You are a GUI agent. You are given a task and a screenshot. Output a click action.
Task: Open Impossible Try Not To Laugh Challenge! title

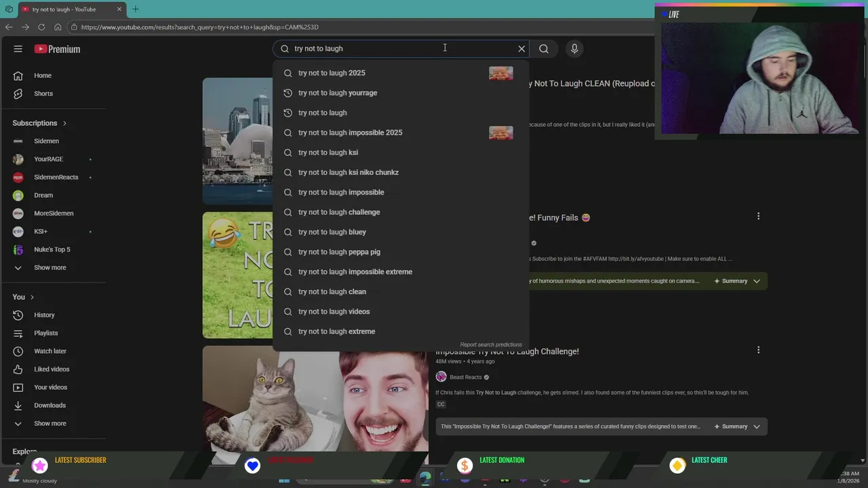507,351
